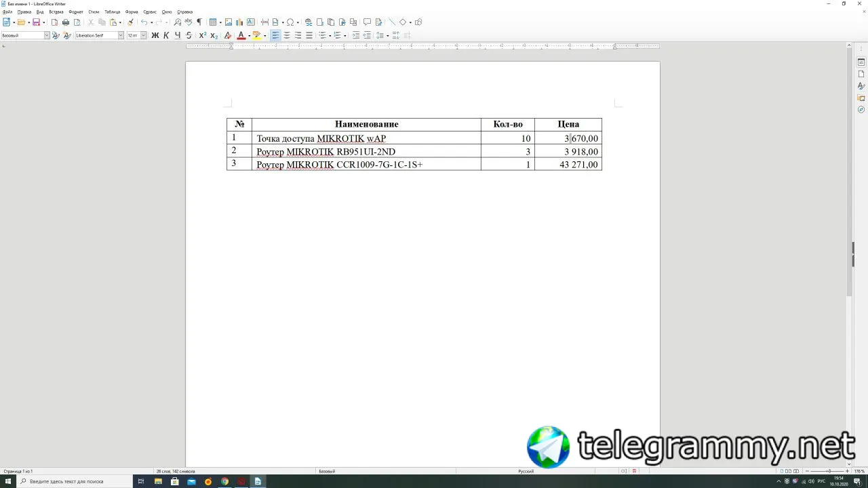
Task: Open the sidebar Navigator panel
Action: tap(861, 109)
